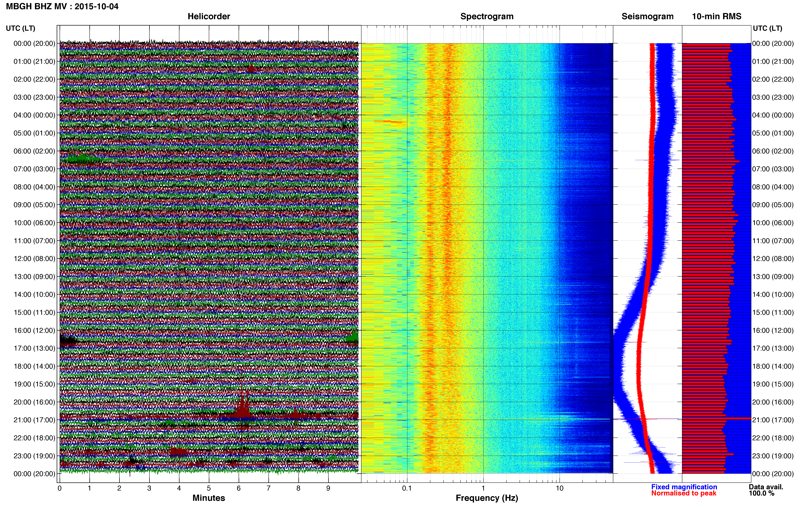The image size is (812, 508).
Task: Click the left '16:00 (12:00)' time label
Action: (x=34, y=330)
